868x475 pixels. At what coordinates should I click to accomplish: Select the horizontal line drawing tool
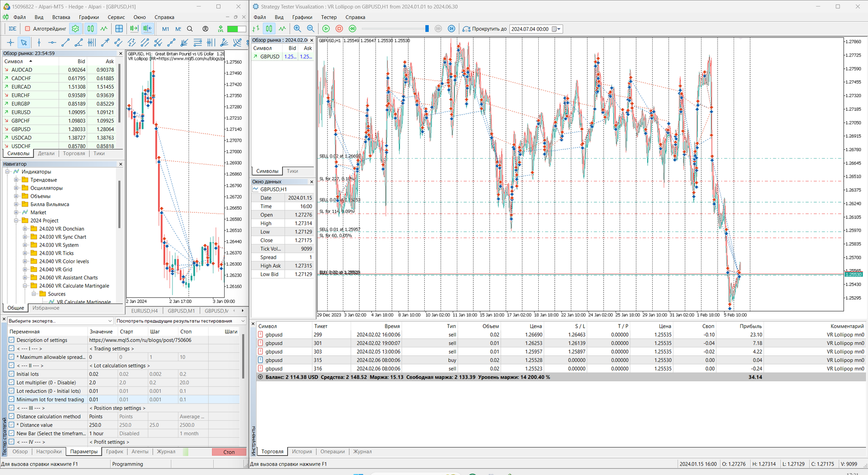(52, 42)
